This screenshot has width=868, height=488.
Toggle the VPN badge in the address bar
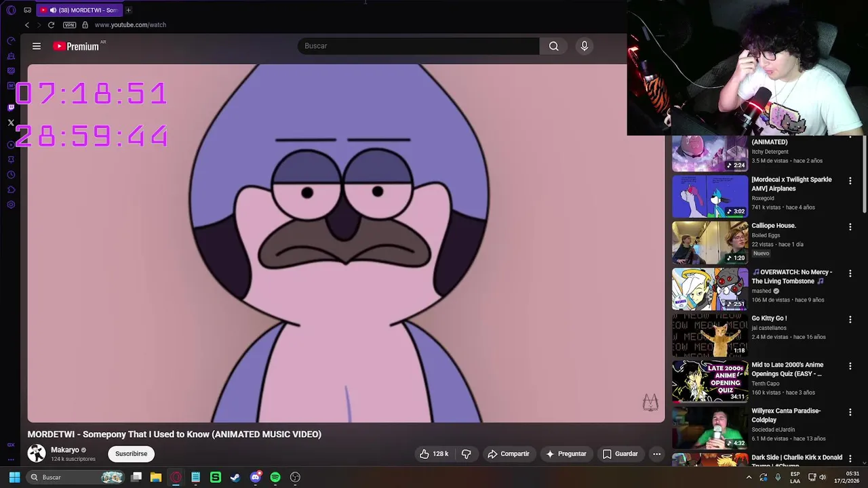pos(69,25)
